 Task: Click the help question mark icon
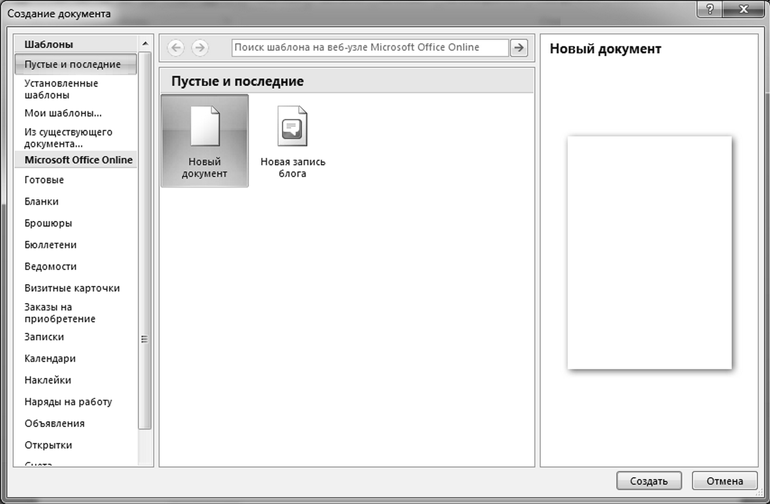(709, 10)
